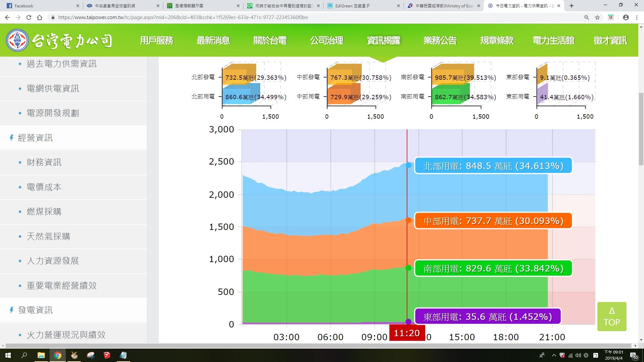
Task: Click the 北部用電 blue chart marker
Action: pos(408,165)
